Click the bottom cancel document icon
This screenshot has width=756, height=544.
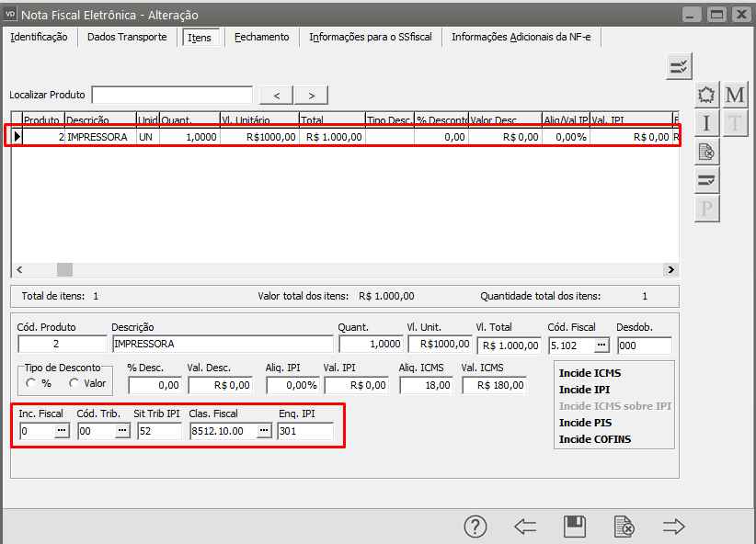click(624, 527)
